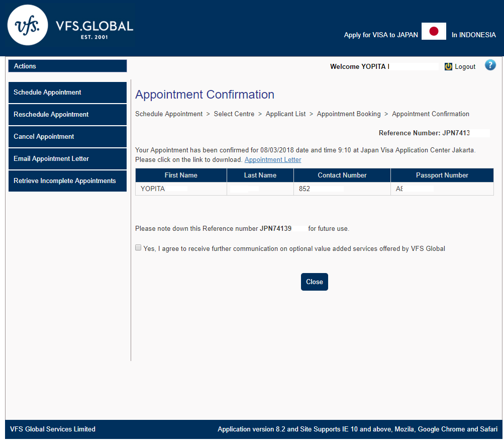Click the Appointment Confirmation breadcrumb
This screenshot has height=443, width=504.
(431, 114)
